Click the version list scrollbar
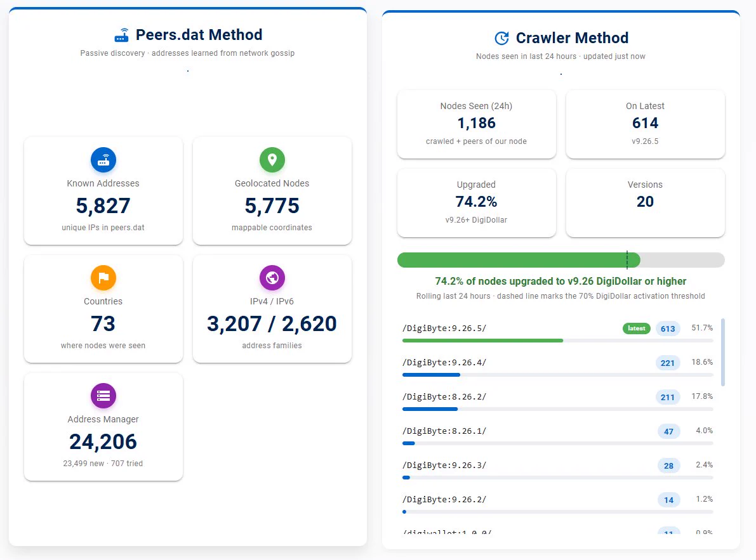 coord(723,352)
